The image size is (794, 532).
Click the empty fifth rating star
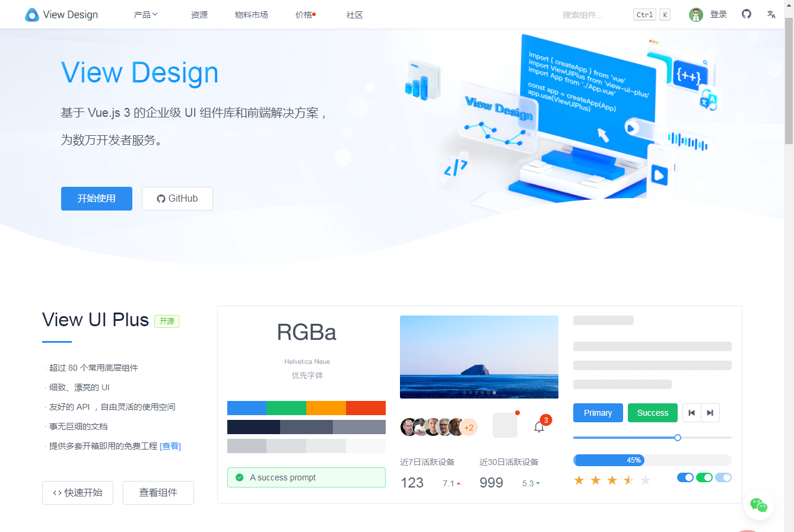[646, 480]
